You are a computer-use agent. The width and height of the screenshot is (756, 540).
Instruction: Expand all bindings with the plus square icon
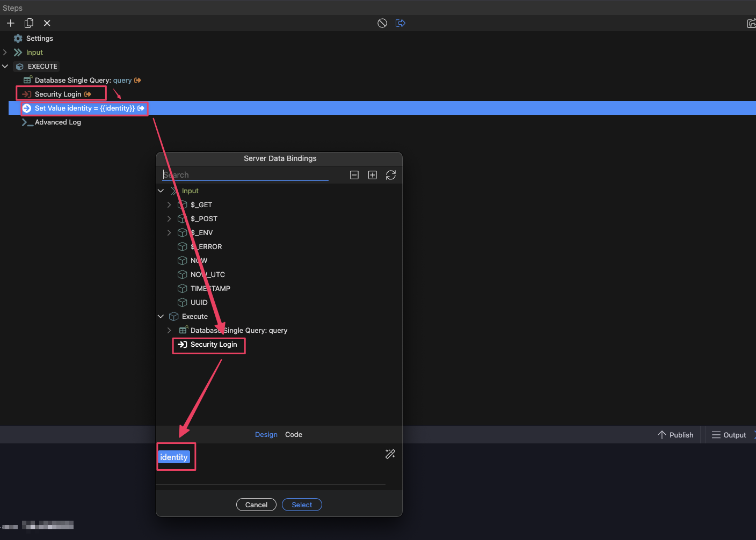(x=372, y=175)
